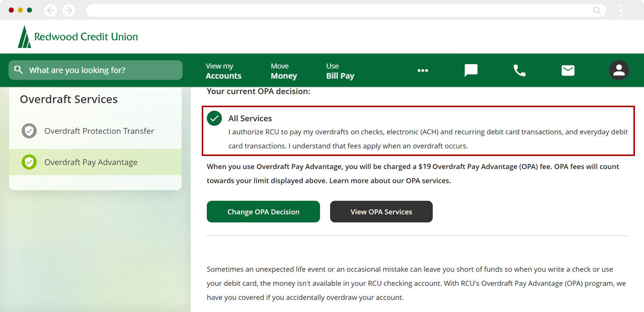Viewport: 644px width, 312px height.
Task: Open the user profile icon
Action: (x=619, y=70)
